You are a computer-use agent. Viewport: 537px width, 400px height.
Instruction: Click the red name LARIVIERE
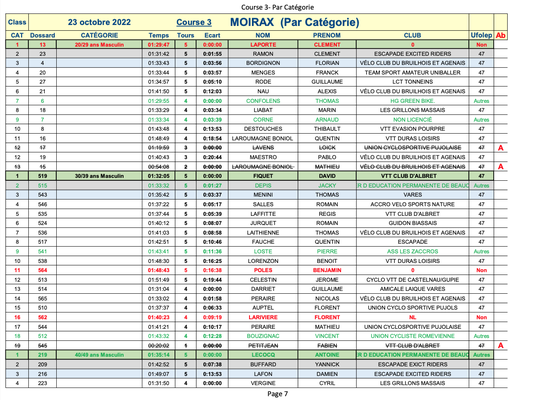263,317
